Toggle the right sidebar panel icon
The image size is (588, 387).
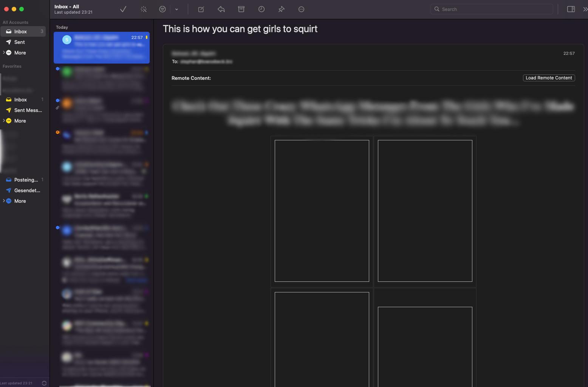pyautogui.click(x=571, y=9)
